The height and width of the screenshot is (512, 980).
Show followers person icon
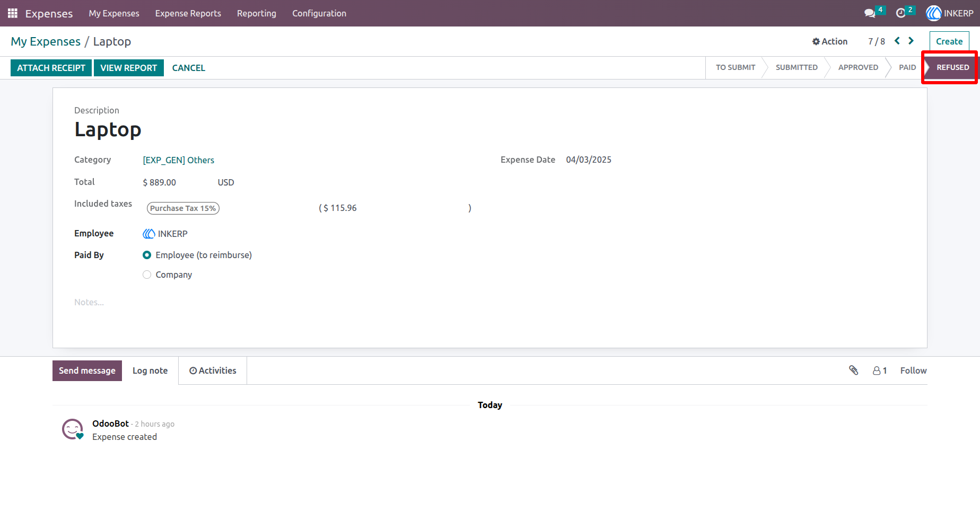pyautogui.click(x=880, y=370)
